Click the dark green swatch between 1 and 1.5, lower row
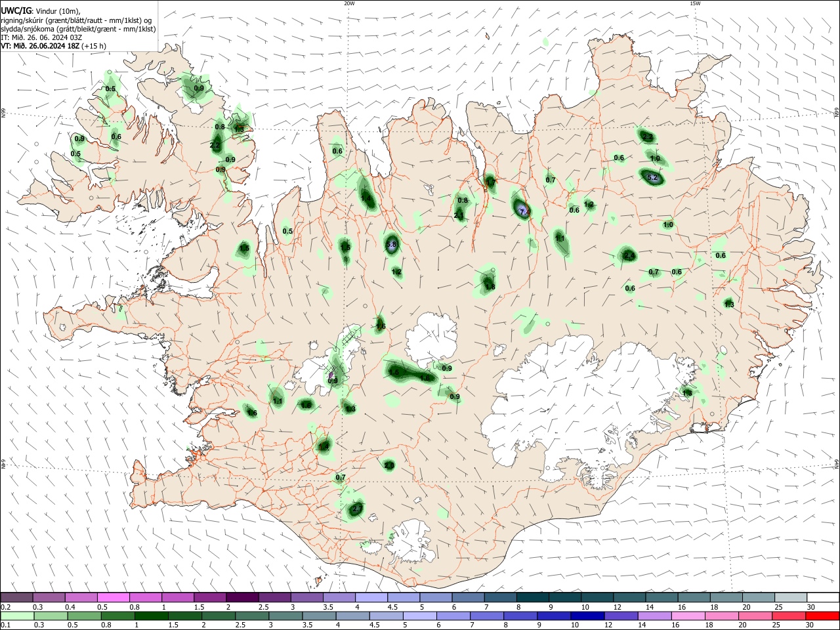Screen dimensions: 840x630 (x=150, y=616)
